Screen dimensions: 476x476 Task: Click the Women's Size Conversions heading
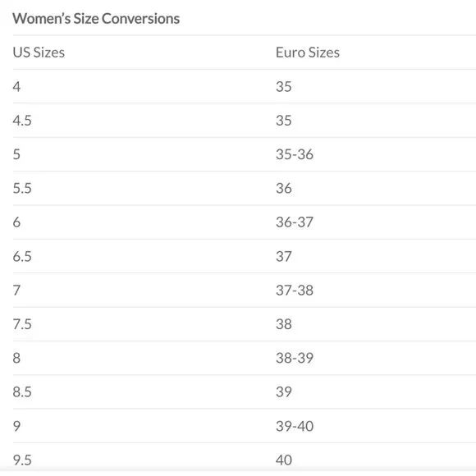tap(96, 19)
